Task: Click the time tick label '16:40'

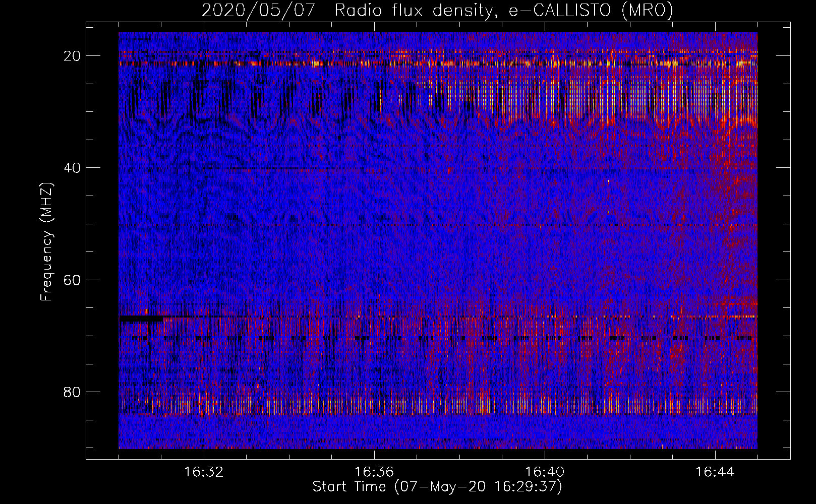Action: click(x=545, y=472)
